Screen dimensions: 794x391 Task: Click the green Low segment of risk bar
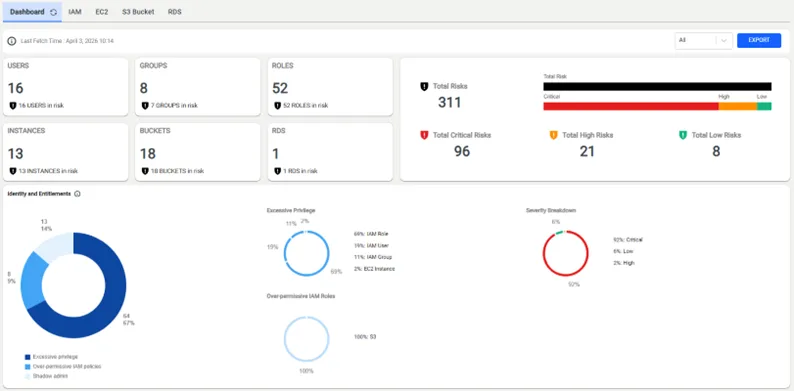764,106
